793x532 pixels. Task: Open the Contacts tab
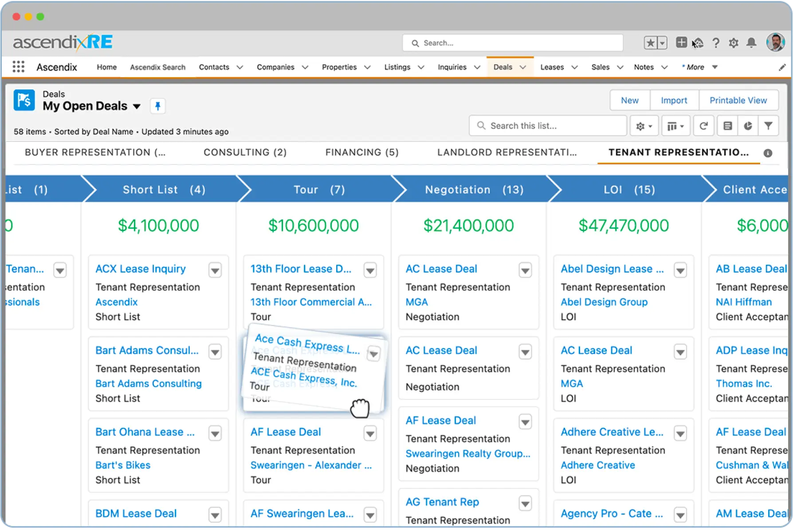pos(214,67)
